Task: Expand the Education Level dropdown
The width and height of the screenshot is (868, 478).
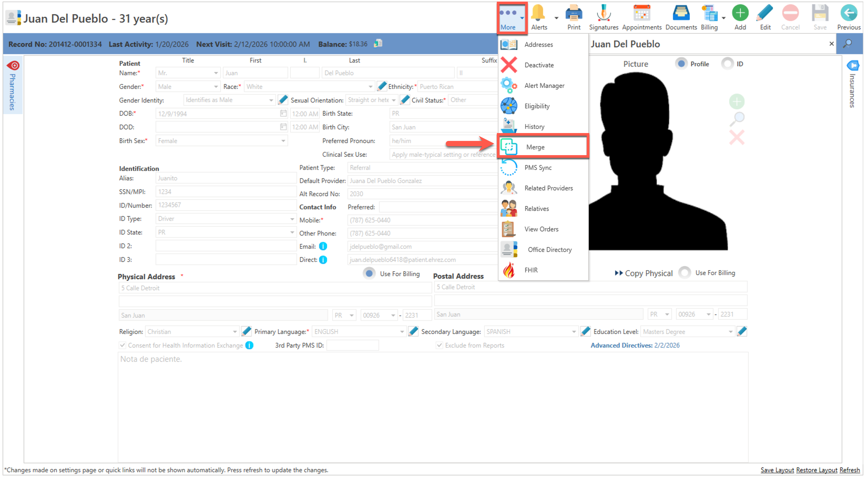Action: [730, 332]
